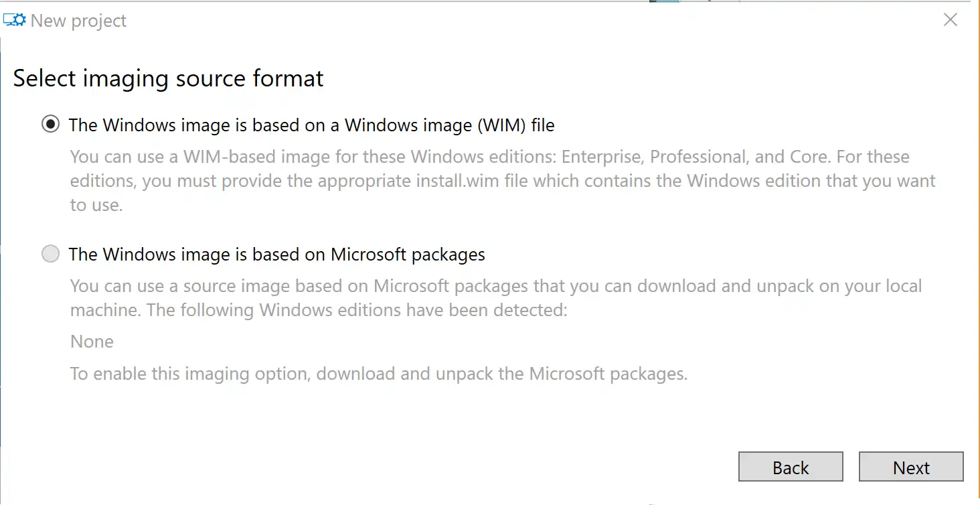Select the WIM file radio button
This screenshot has height=505, width=980.
[x=50, y=125]
